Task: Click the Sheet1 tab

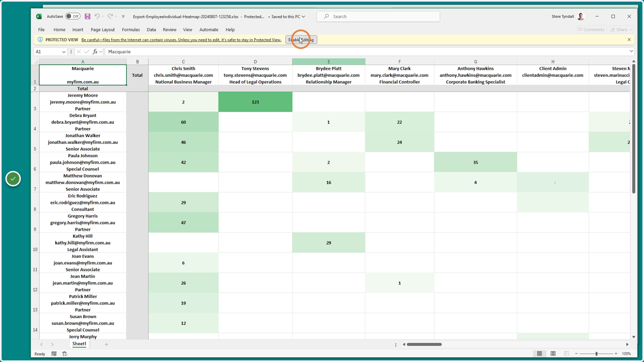Action: click(x=79, y=344)
